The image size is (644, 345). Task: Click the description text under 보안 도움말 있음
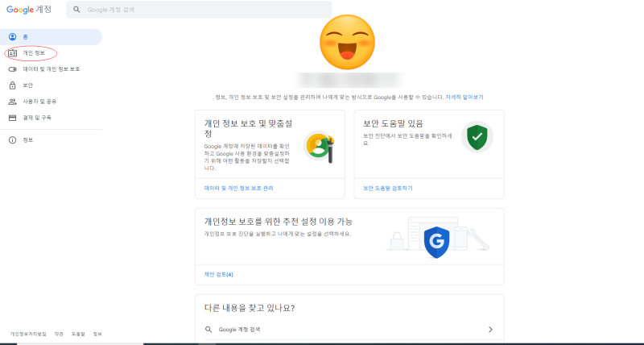407,139
